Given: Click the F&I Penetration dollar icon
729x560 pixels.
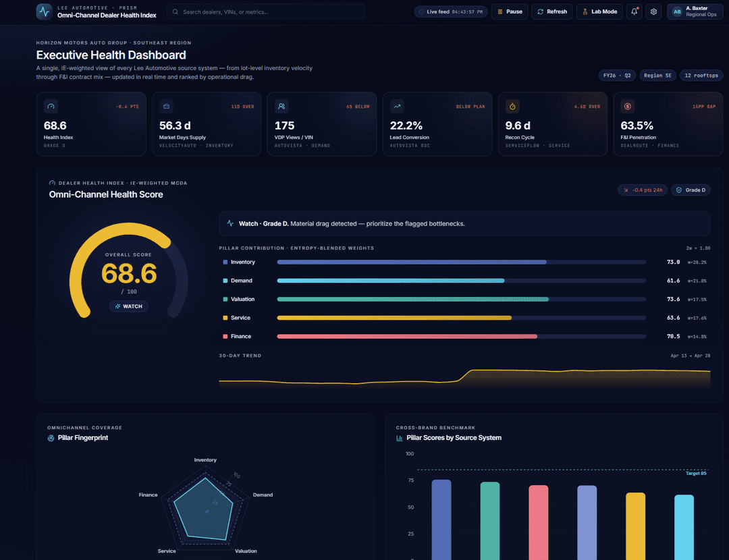Looking at the screenshot, I should coord(628,106).
